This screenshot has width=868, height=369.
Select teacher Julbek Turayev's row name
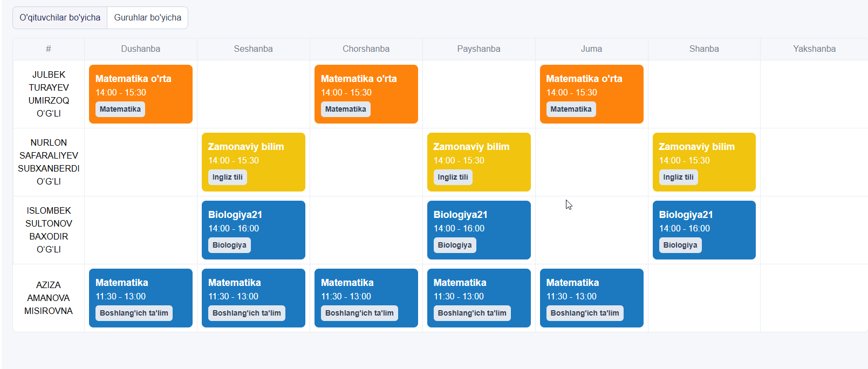point(49,94)
